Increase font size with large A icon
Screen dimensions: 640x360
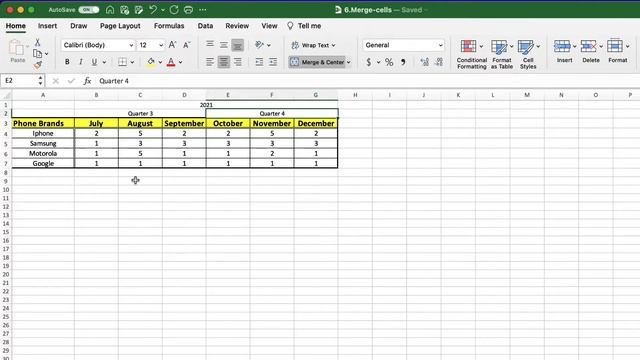172,45
